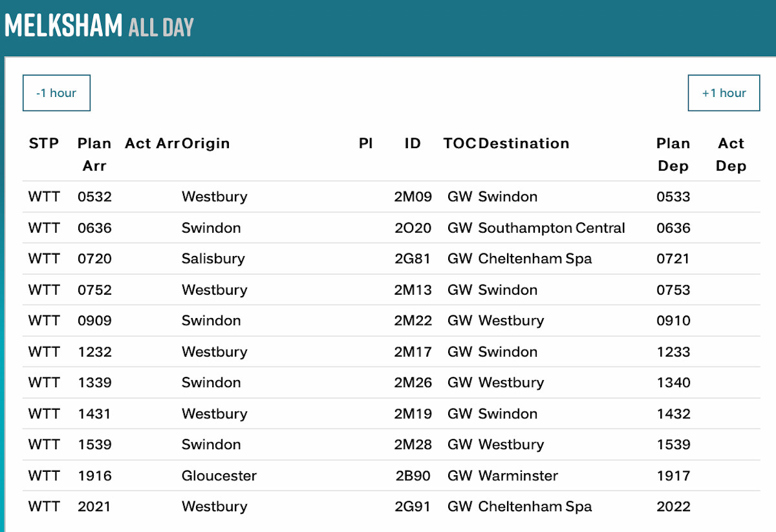Click the Melksham All Day heading
This screenshot has width=776, height=532.
pos(99,27)
